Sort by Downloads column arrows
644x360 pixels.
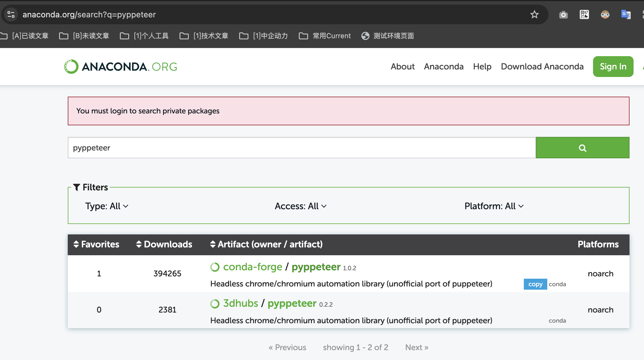139,244
